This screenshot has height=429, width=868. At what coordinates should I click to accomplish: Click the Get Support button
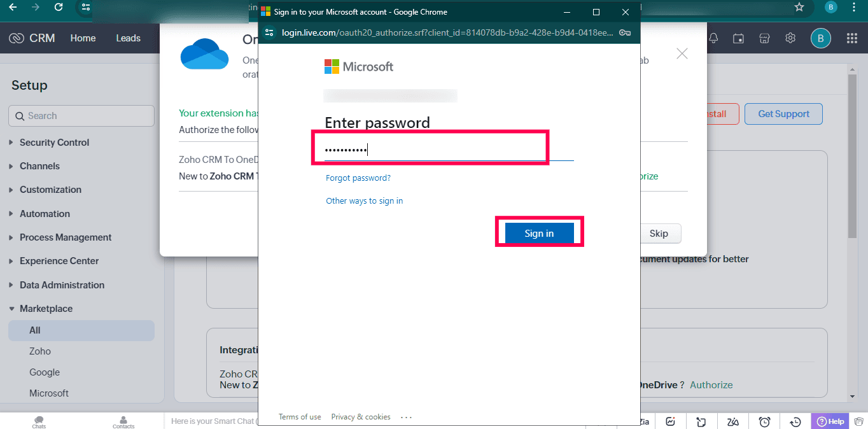783,114
